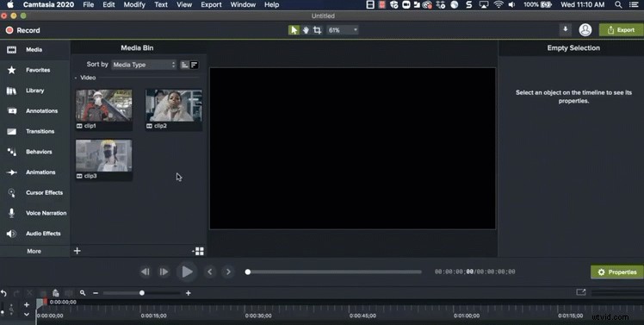This screenshot has height=325, width=644.
Task: Click More to show additional tools
Action: (x=34, y=251)
